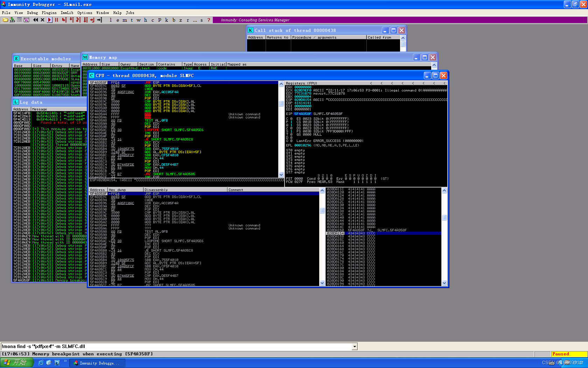Screen dimensions: 588x368
Task: Open the ImmLib menu
Action: coord(67,13)
